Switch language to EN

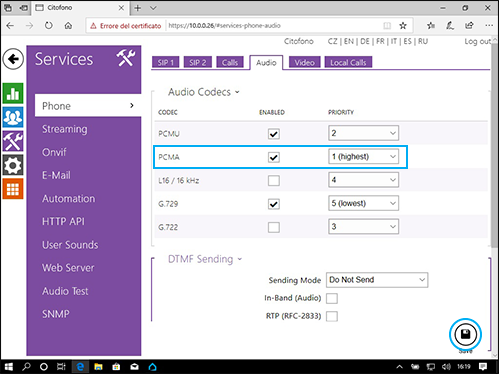(349, 41)
